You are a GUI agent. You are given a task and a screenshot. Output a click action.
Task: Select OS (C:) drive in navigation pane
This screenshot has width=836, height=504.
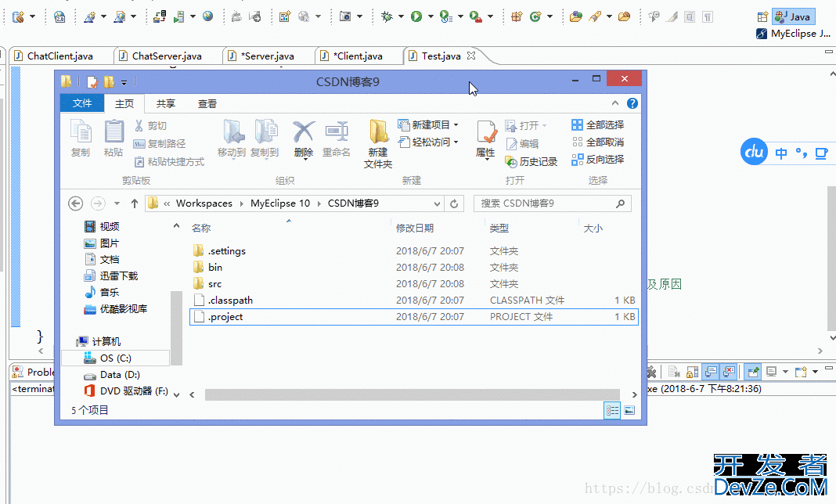[x=116, y=358]
